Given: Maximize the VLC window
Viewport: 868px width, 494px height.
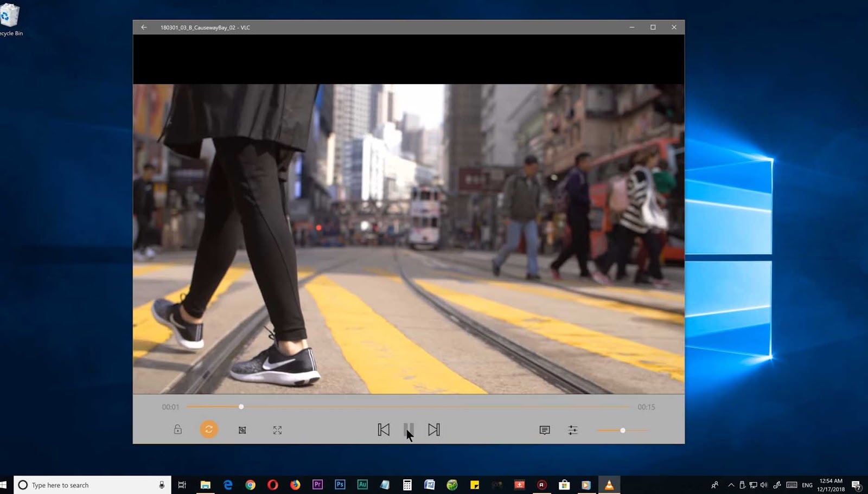Looking at the screenshot, I should [653, 27].
